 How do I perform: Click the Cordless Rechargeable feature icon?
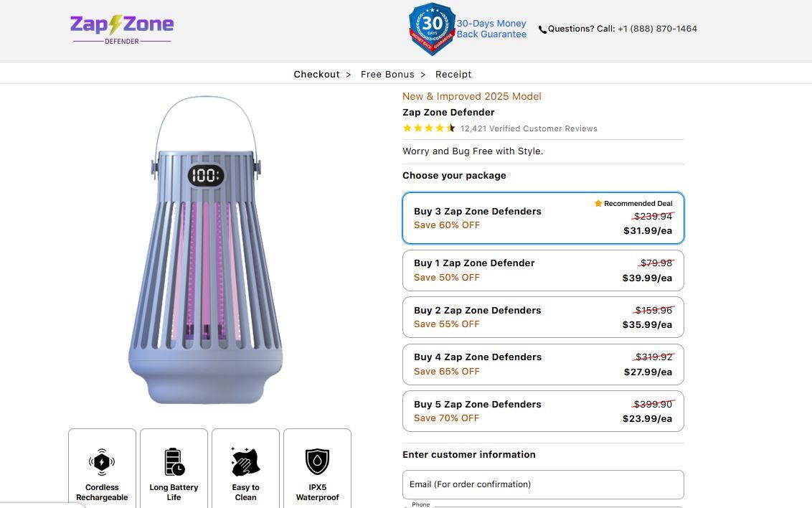pos(102,462)
